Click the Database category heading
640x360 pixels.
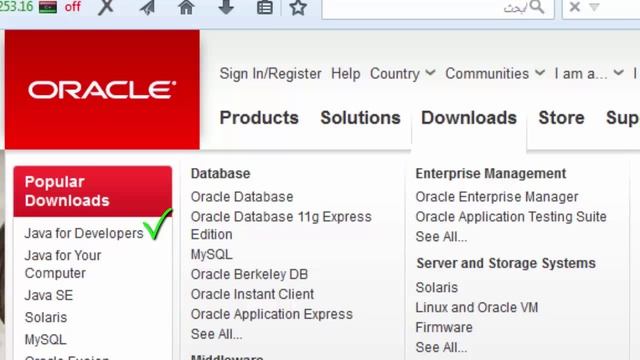(220, 173)
